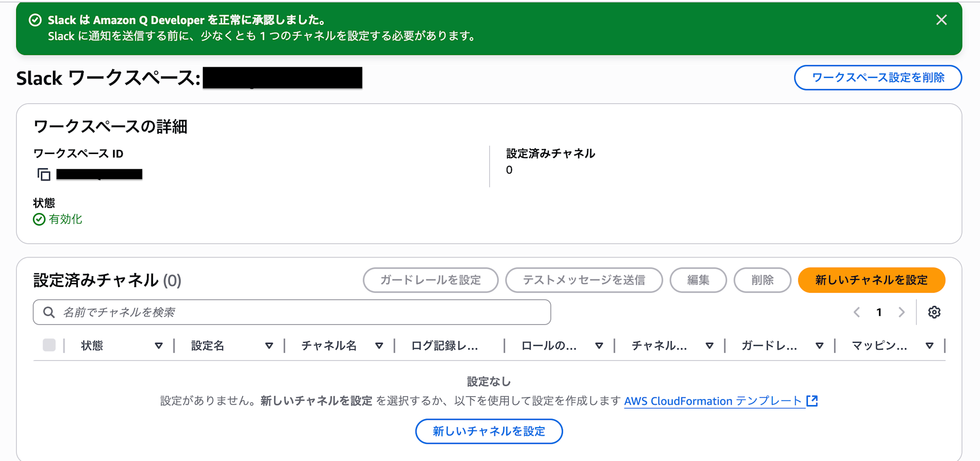980x461 pixels.
Task: Go to next page of channels
Action: (901, 312)
